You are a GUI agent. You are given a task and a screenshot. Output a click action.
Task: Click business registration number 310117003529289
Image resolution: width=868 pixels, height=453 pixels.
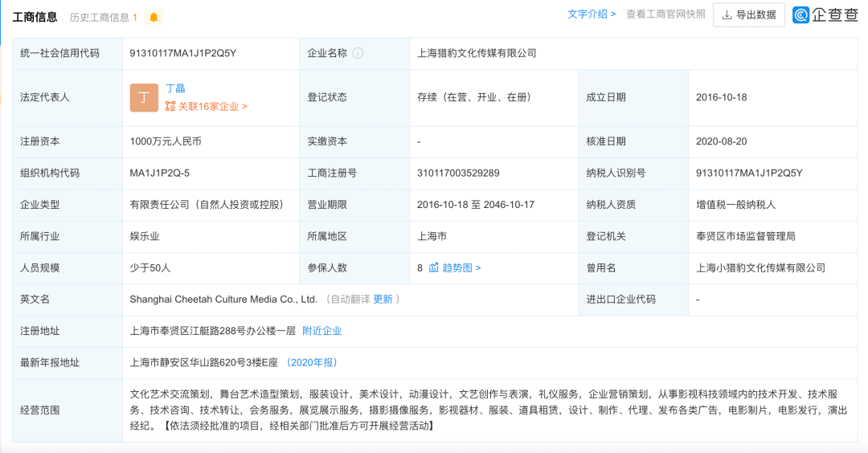pos(458,173)
